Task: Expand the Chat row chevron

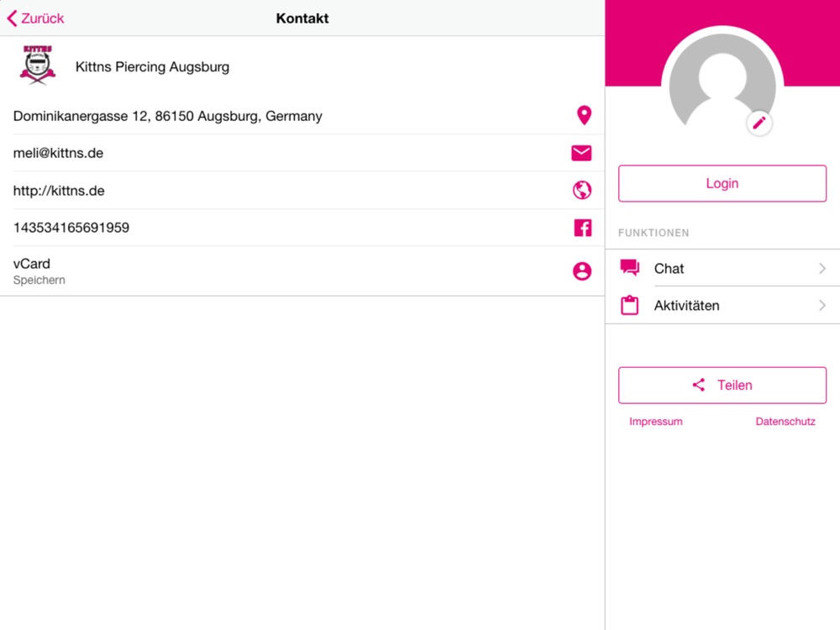Action: (822, 269)
